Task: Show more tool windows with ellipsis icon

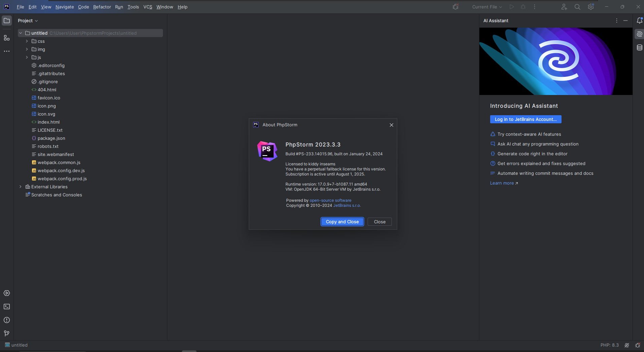Action: [x=7, y=51]
